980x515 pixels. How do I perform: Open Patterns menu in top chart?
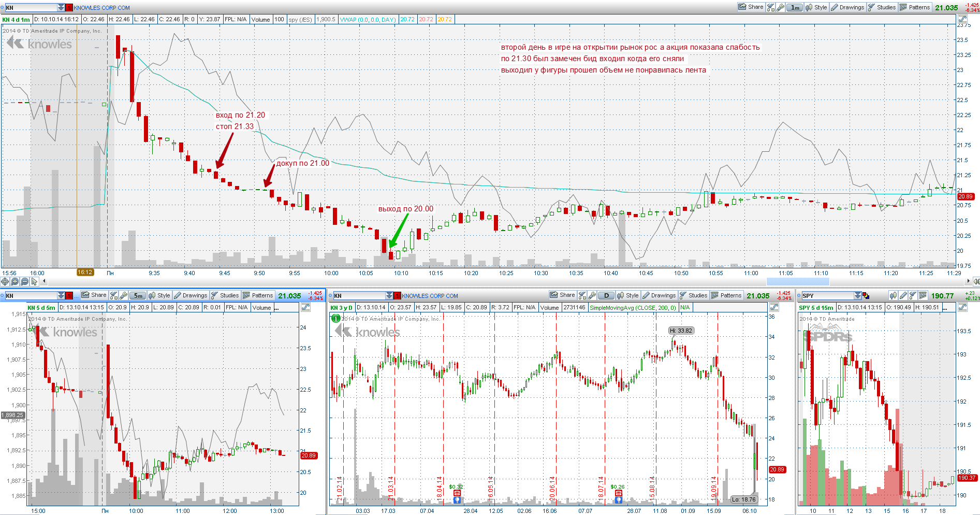(915, 7)
